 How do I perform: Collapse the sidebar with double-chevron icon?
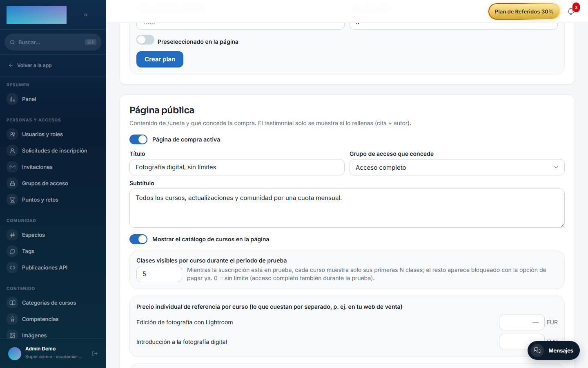click(86, 15)
